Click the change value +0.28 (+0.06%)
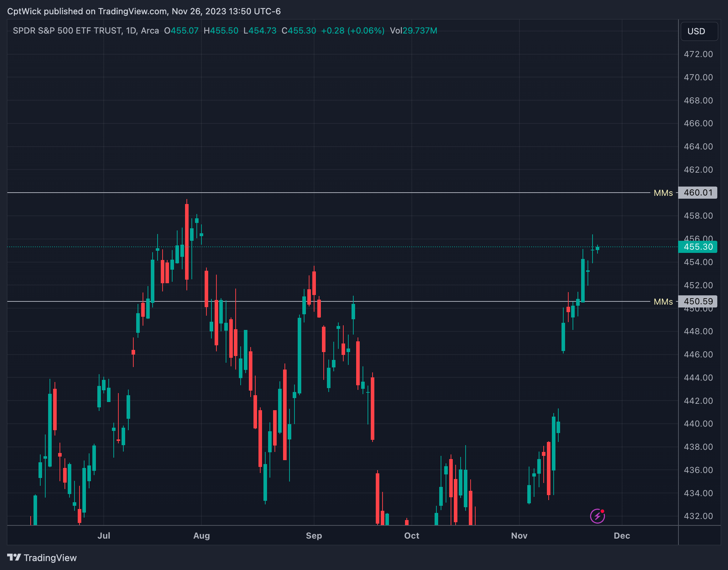This screenshot has width=728, height=570. [353, 31]
